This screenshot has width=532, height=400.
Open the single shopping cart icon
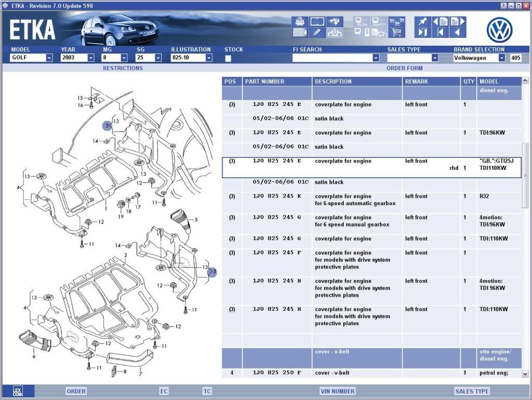[x=396, y=33]
